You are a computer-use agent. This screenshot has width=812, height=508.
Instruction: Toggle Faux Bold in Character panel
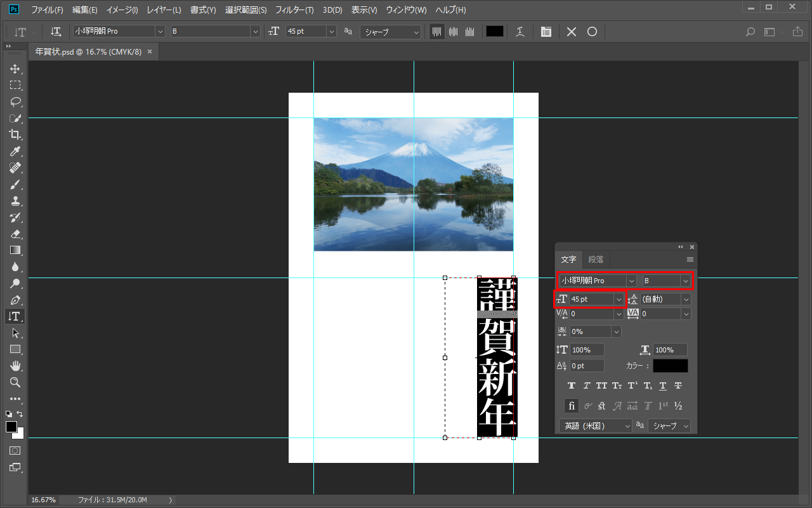[x=572, y=385]
